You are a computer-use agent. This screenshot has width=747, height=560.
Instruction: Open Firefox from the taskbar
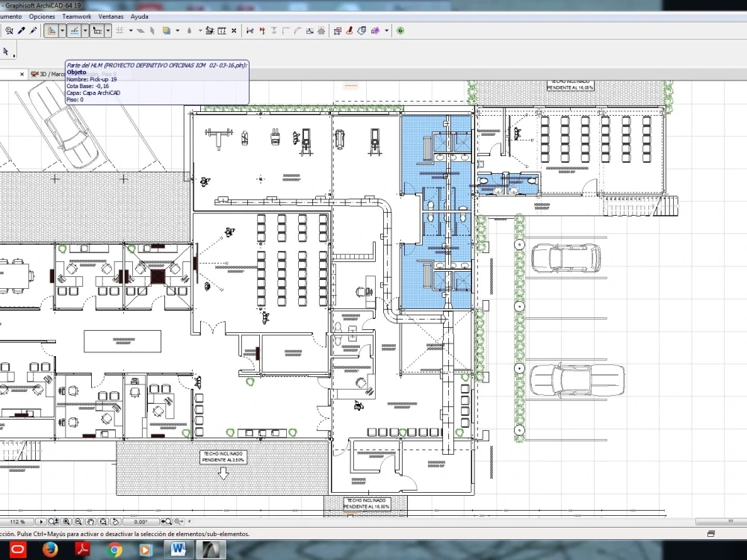[x=50, y=550]
